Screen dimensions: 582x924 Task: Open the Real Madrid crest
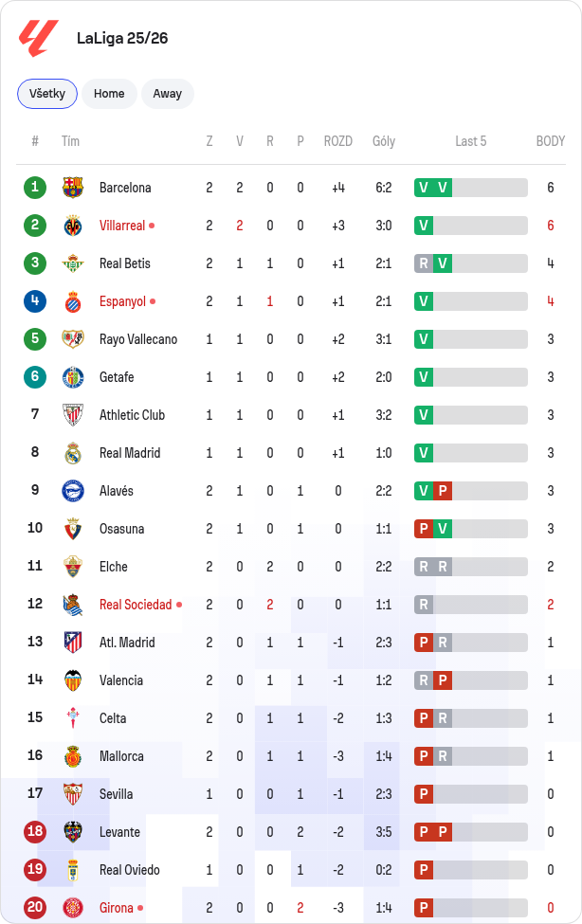[73, 453]
